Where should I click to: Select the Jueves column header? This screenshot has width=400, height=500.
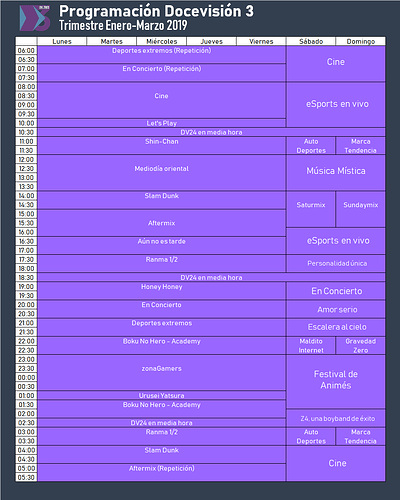pyautogui.click(x=211, y=41)
